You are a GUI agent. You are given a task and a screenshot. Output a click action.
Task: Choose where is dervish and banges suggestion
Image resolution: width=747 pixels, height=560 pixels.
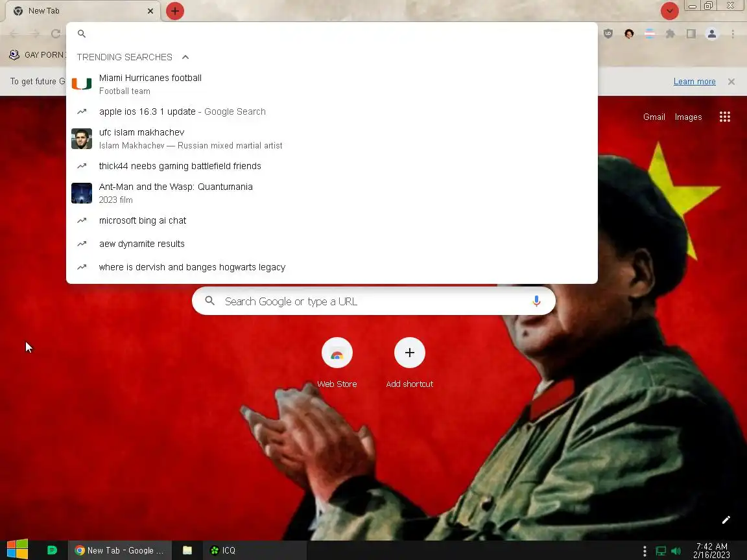point(331,267)
